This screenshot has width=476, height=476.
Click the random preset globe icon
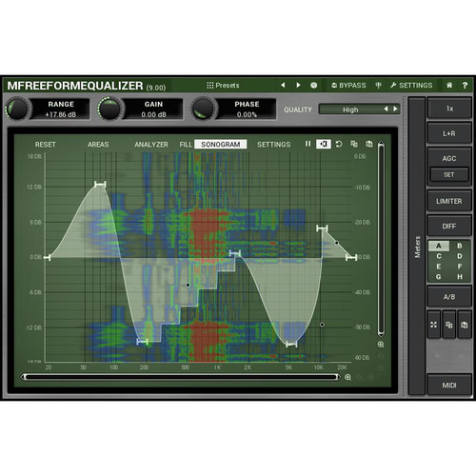point(314,85)
